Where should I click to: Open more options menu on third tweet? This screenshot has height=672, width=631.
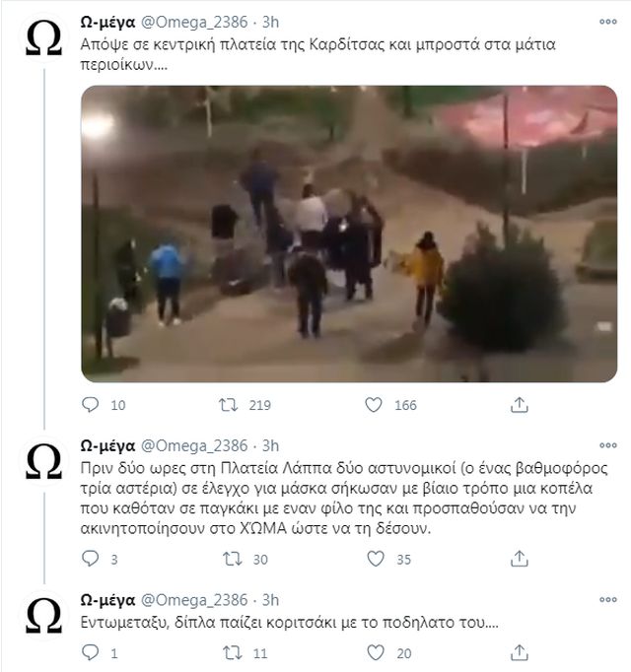click(x=608, y=599)
